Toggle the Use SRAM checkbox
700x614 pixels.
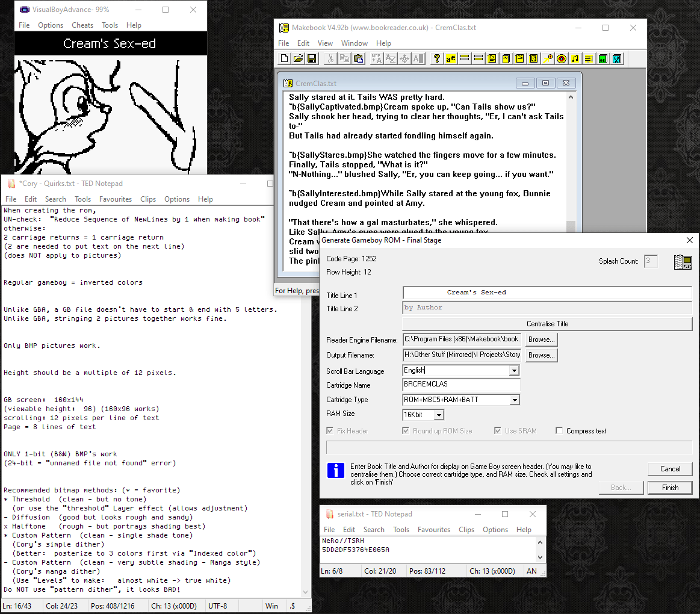pyautogui.click(x=498, y=431)
